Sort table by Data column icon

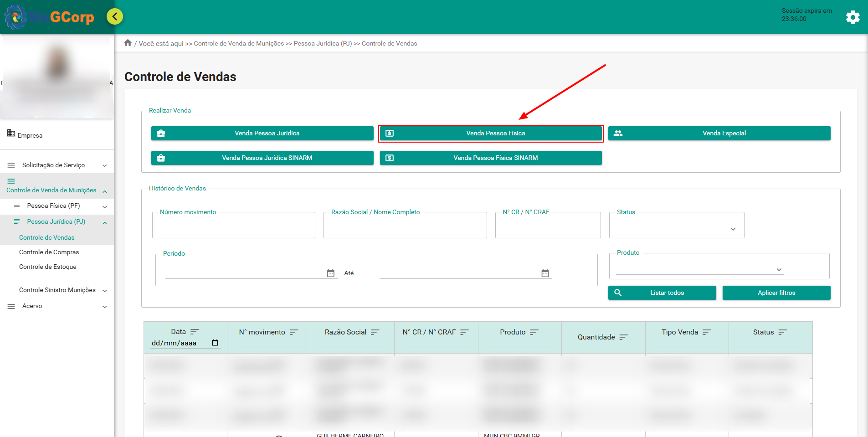point(195,332)
